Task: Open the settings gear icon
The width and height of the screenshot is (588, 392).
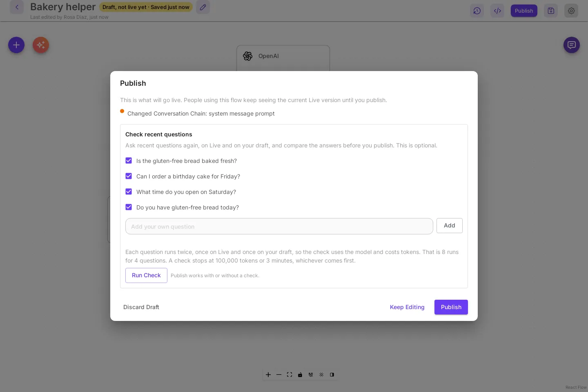Action: tap(571, 11)
